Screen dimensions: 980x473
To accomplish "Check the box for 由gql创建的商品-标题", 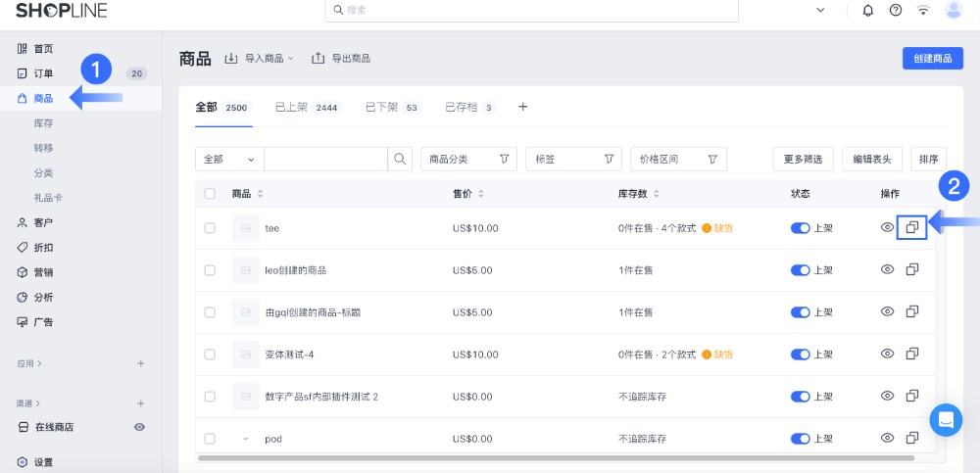I will pyautogui.click(x=210, y=312).
